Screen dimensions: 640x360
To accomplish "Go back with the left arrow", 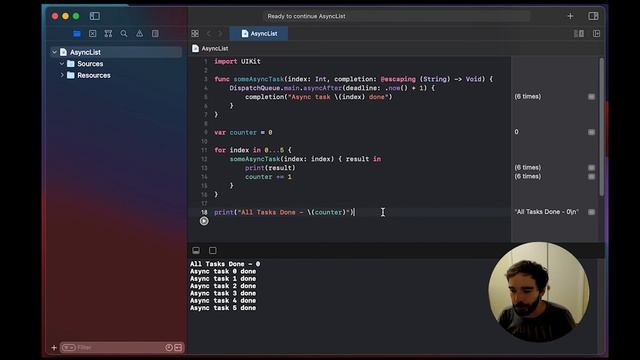I will point(209,33).
